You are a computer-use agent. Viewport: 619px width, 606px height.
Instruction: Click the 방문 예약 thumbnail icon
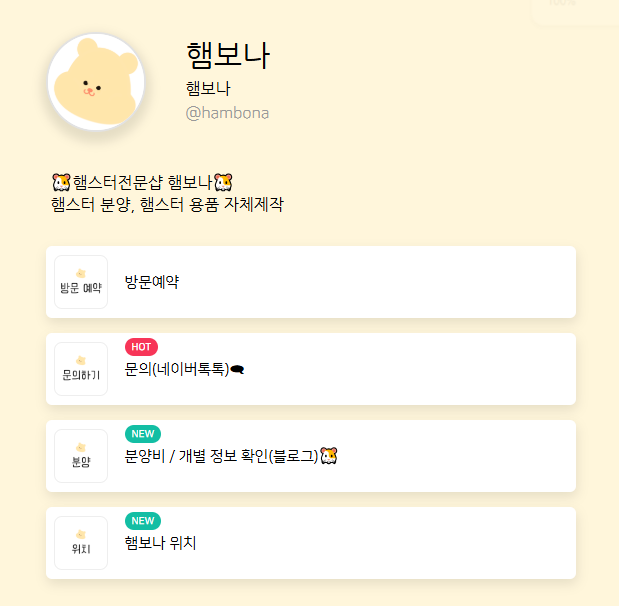(x=81, y=282)
